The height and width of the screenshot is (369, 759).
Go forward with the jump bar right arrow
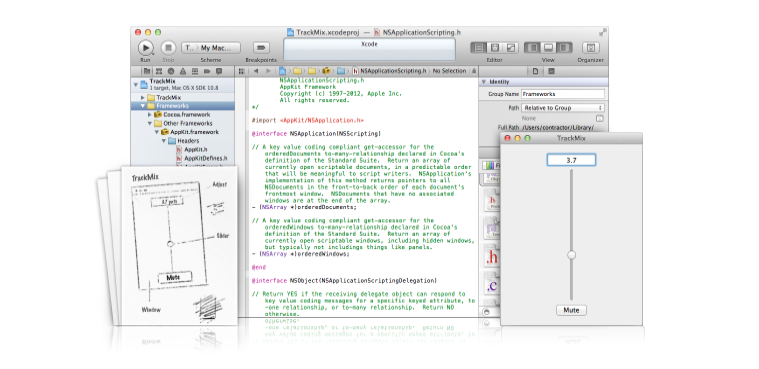coord(268,71)
